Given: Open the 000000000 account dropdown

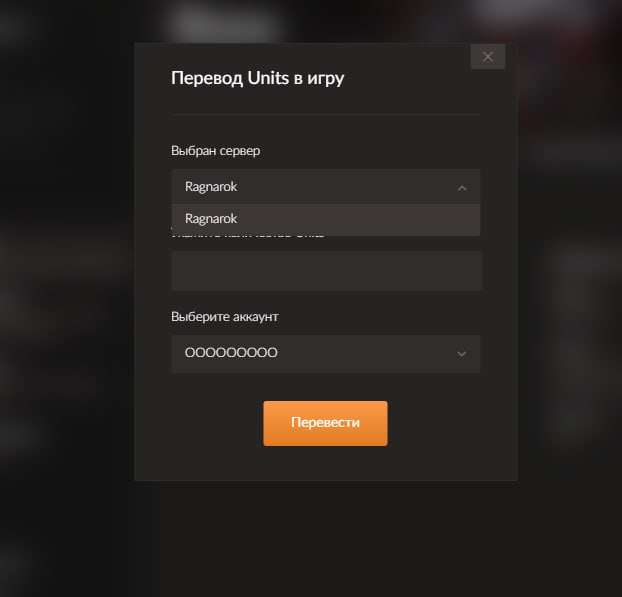Looking at the screenshot, I should (x=326, y=353).
